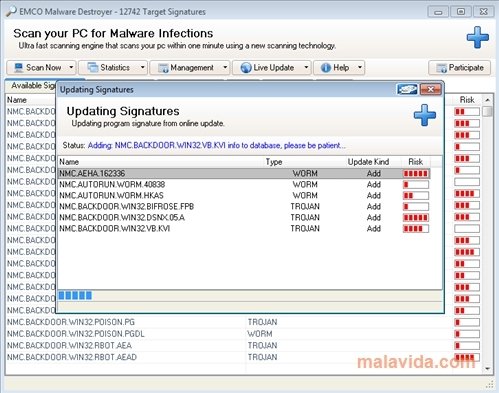This screenshot has width=499, height=393.
Task: Click risk bar of NMC.BACKDOOR.WIN32.POISON.PG
Action: 467,322
